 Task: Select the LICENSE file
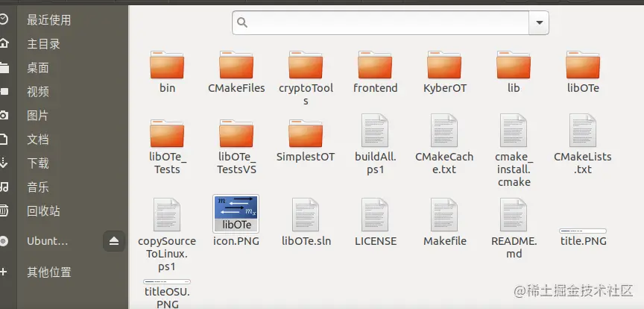(x=375, y=215)
